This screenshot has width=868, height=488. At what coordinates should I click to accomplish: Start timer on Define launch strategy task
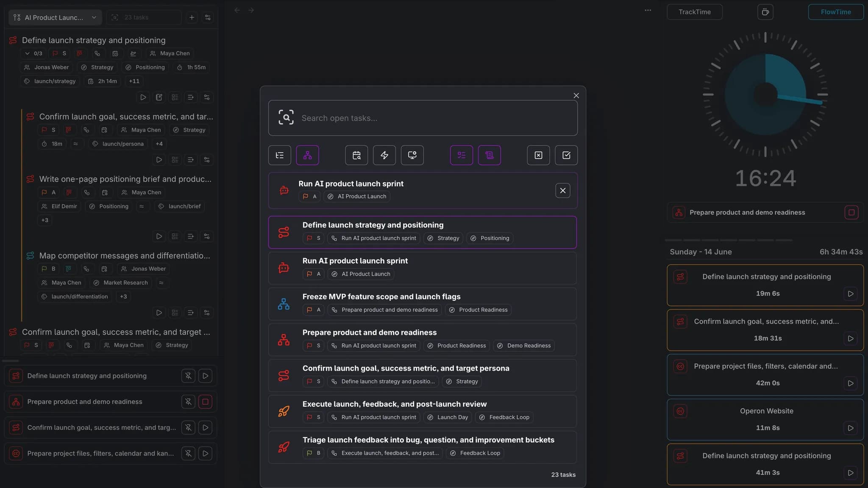click(x=143, y=97)
